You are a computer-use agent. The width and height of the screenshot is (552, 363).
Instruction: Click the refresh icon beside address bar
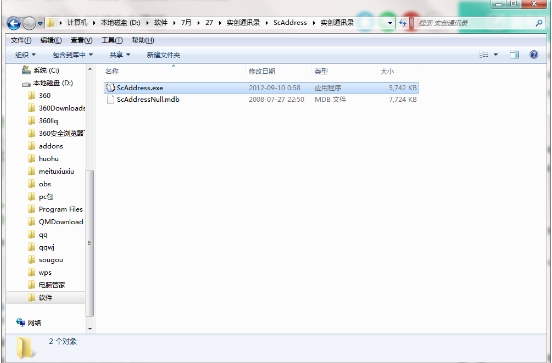coord(403,23)
